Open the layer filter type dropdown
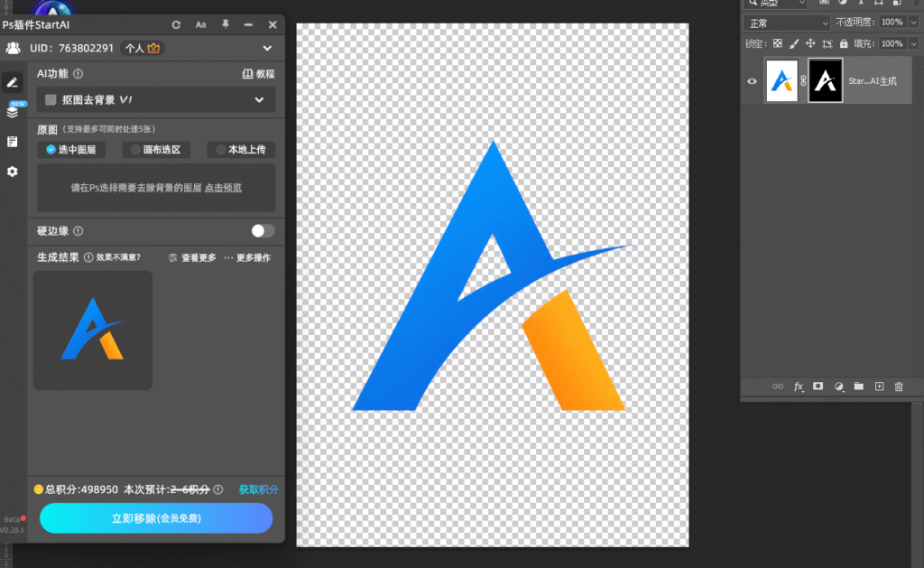Image resolution: width=924 pixels, height=568 pixels. tap(777, 4)
